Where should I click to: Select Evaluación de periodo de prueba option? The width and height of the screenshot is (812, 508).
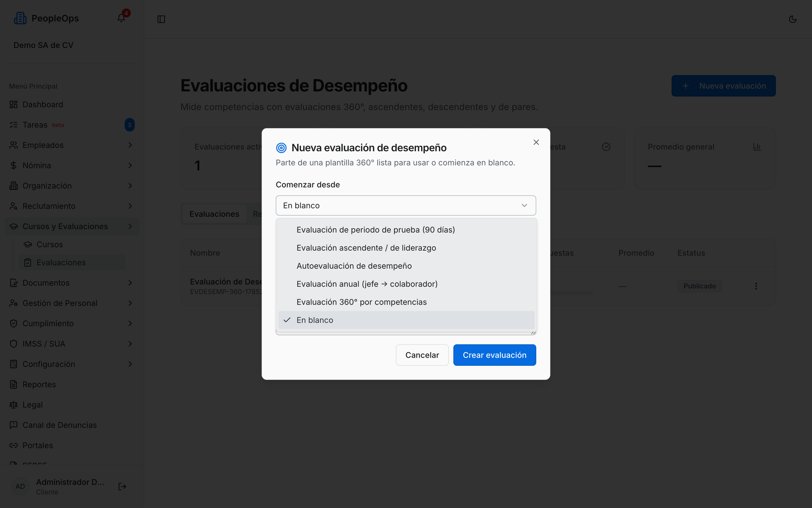click(406, 230)
